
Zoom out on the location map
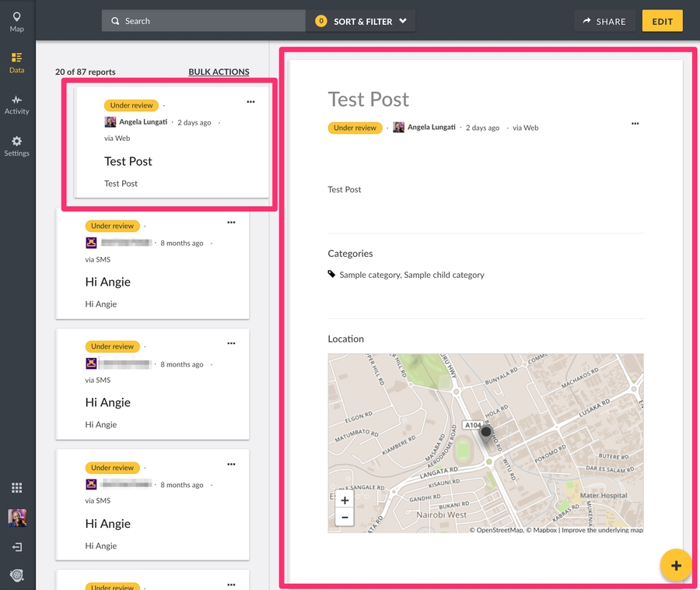click(x=345, y=518)
